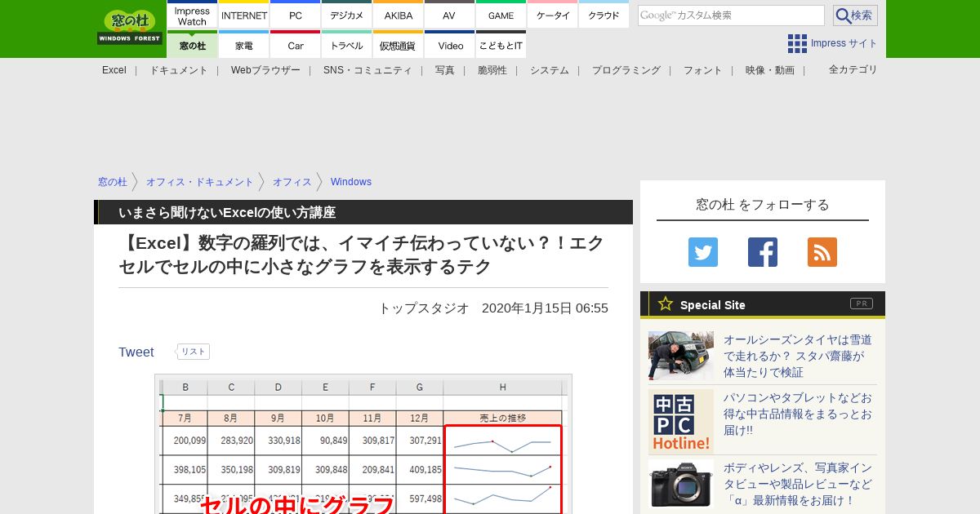Open the ドキュメント category
Image resolution: width=980 pixels, height=514 pixels.
[x=179, y=70]
